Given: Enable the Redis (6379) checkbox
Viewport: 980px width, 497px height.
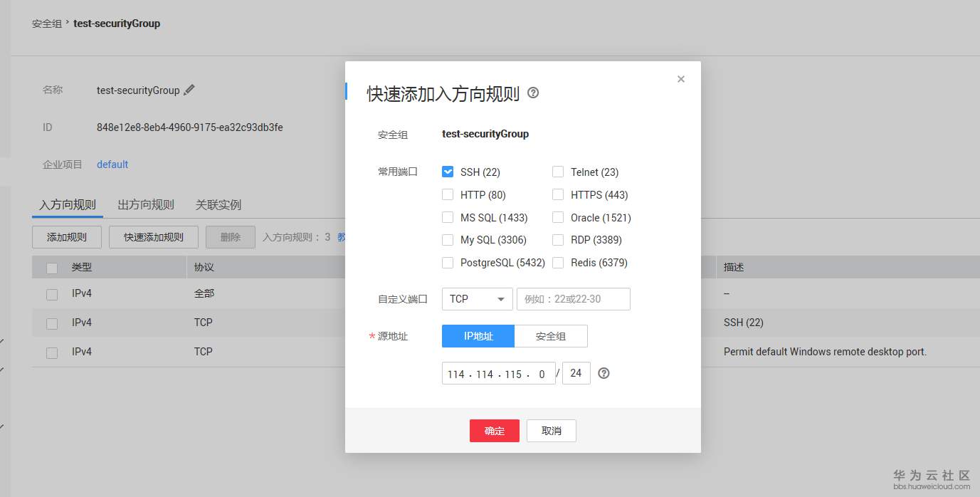Looking at the screenshot, I should pyautogui.click(x=558, y=263).
